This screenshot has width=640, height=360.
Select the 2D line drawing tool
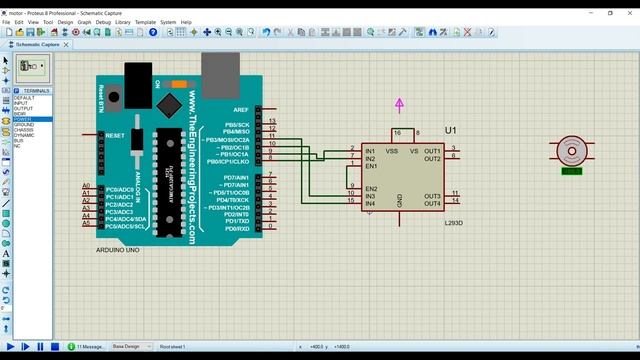[x=6, y=203]
